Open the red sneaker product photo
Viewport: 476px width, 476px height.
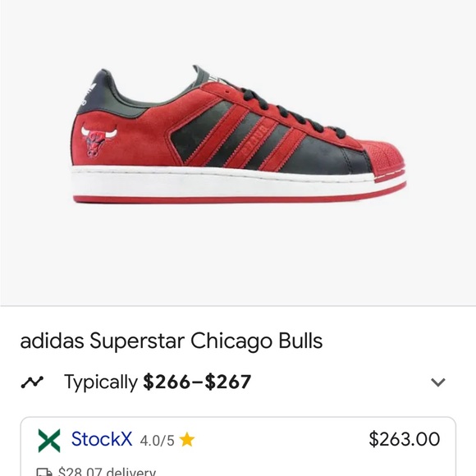tap(238, 134)
